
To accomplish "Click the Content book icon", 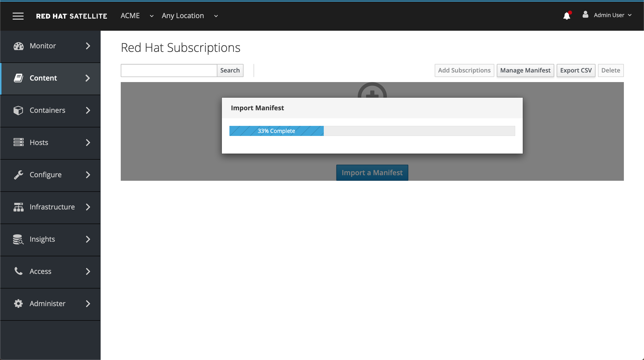I will click(x=18, y=78).
